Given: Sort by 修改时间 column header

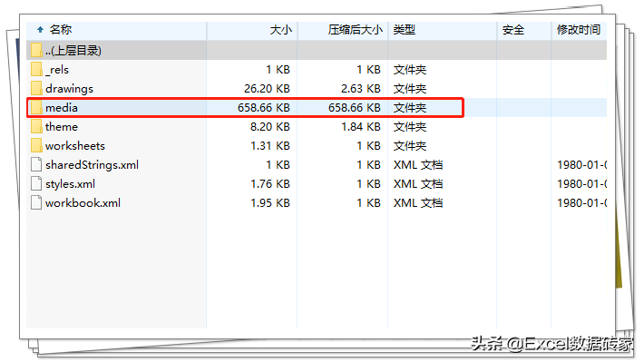Looking at the screenshot, I should click(x=579, y=30).
